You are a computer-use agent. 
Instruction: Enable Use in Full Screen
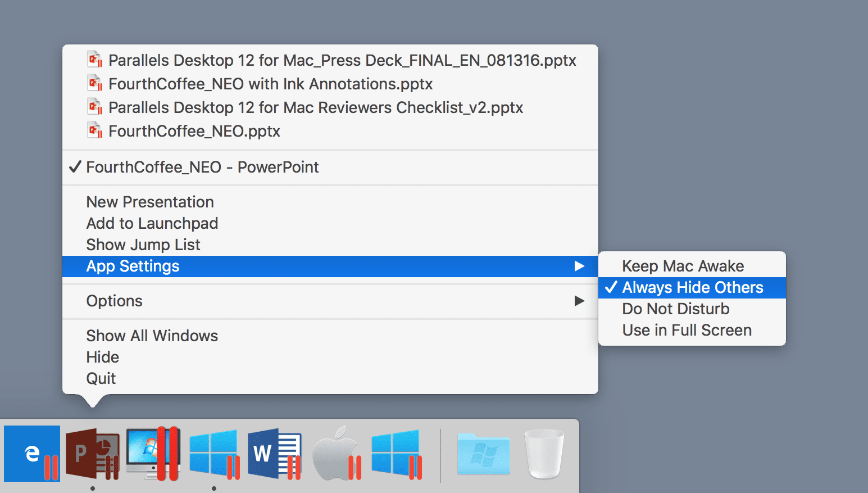[x=692, y=330]
